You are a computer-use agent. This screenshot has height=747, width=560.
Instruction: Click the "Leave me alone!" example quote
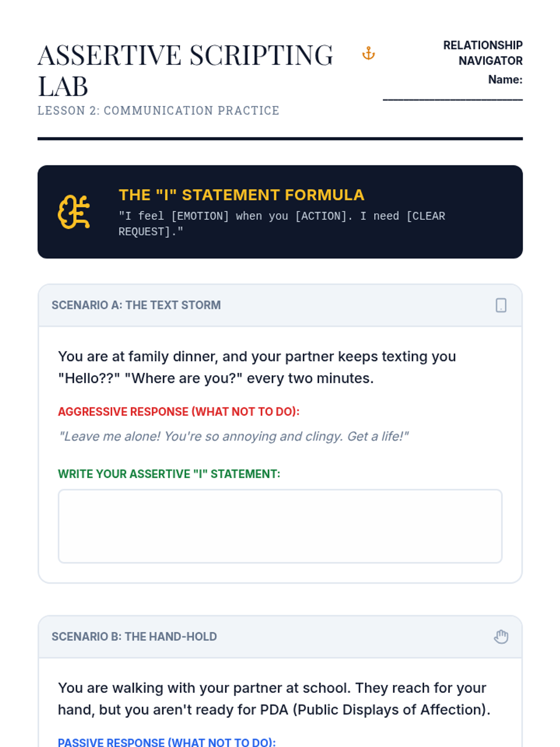[x=233, y=436]
